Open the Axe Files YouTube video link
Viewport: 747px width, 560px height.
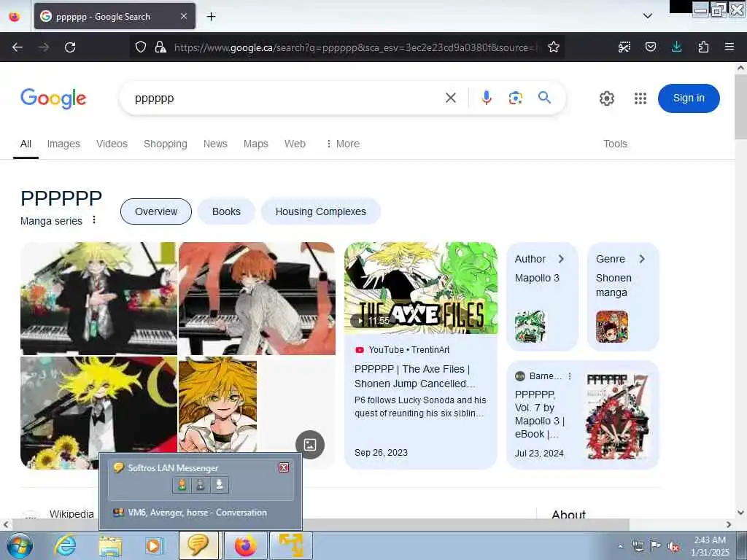414,376
